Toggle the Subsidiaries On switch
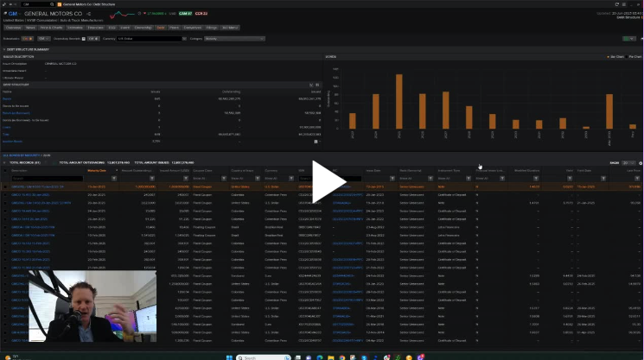The image size is (644, 360). click(28, 39)
